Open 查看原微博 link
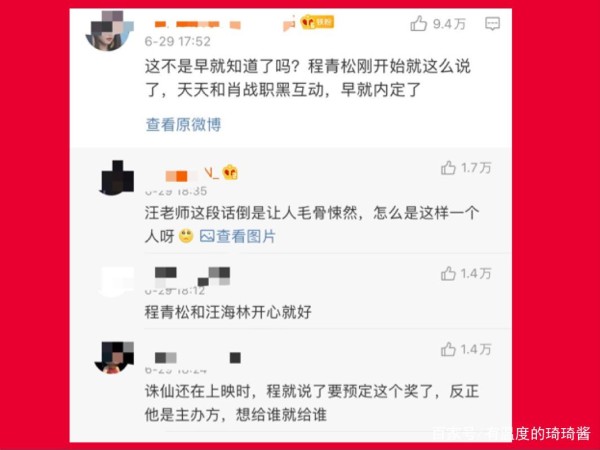Screen dimensions: 600x450 coord(183,124)
